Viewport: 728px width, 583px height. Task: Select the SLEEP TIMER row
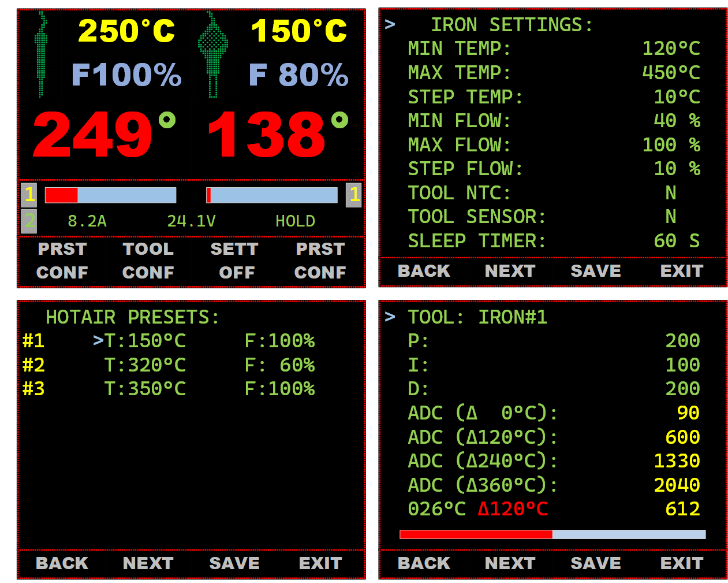[554, 241]
